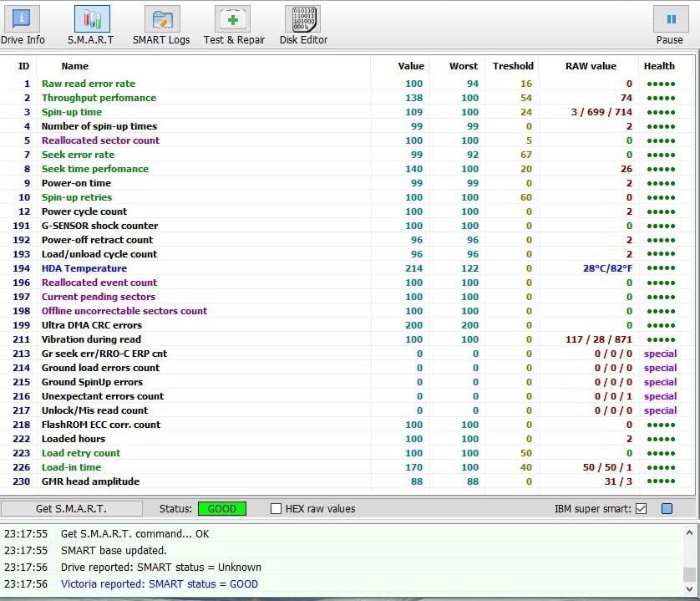Select the Reallocated sector count row
Image resolution: width=700 pixels, height=601 pixels.
pos(348,140)
